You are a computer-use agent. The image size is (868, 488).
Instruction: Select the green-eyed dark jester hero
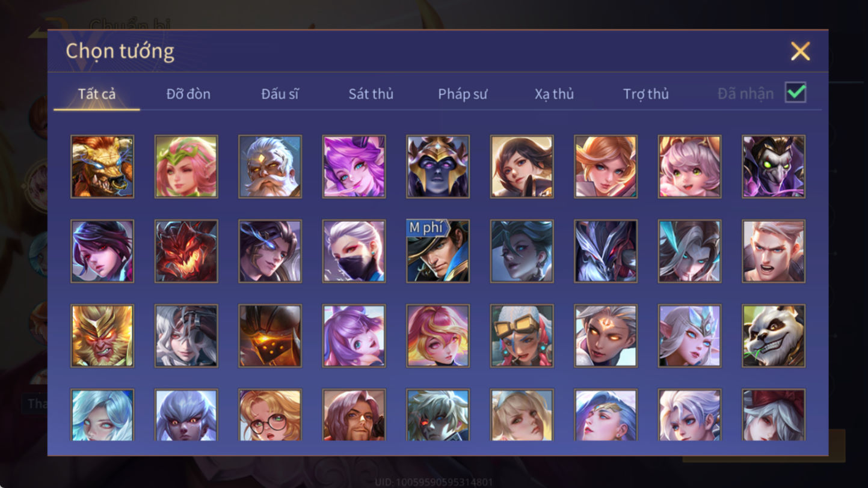tap(774, 166)
